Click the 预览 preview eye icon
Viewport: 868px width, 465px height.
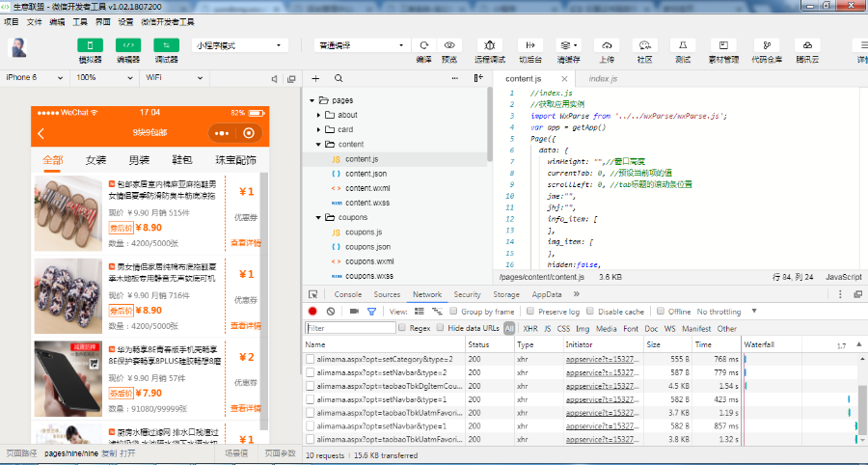449,45
